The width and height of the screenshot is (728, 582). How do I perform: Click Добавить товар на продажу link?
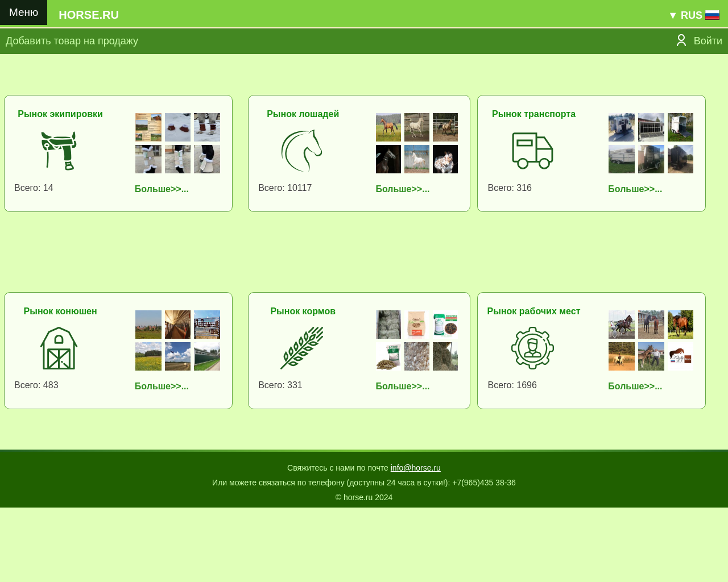pos(72,41)
